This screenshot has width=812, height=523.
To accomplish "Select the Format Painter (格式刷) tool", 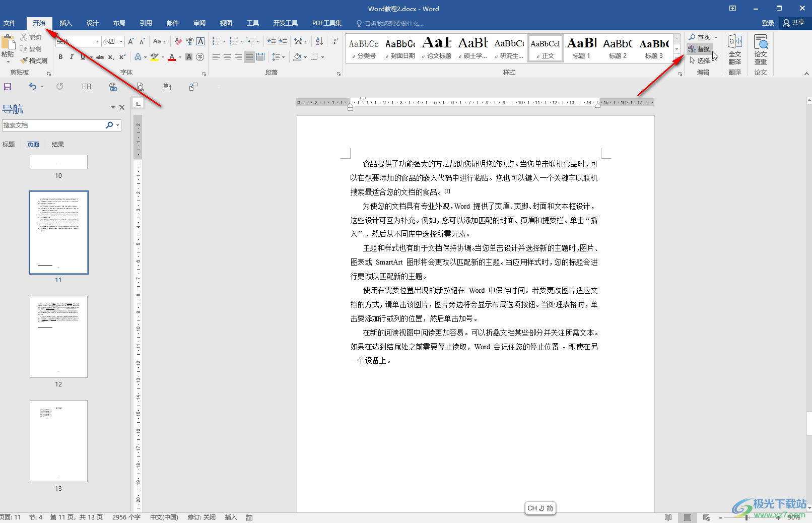I will [x=34, y=60].
